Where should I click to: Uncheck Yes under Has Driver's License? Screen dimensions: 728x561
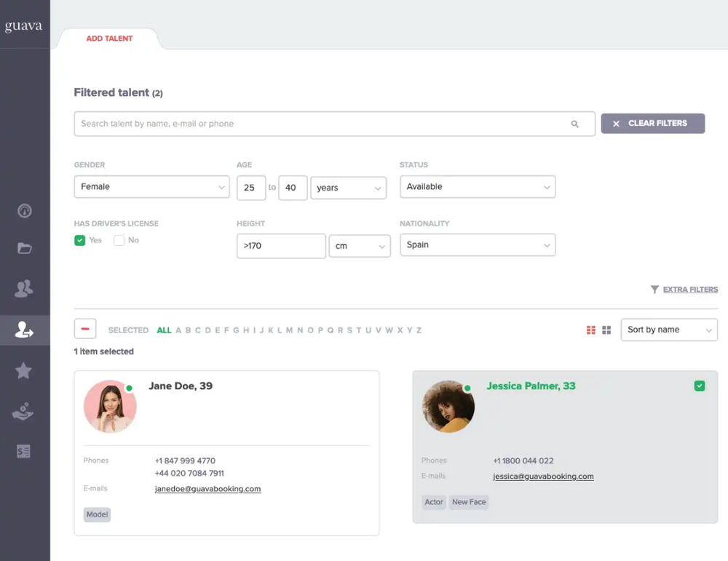pos(79,239)
